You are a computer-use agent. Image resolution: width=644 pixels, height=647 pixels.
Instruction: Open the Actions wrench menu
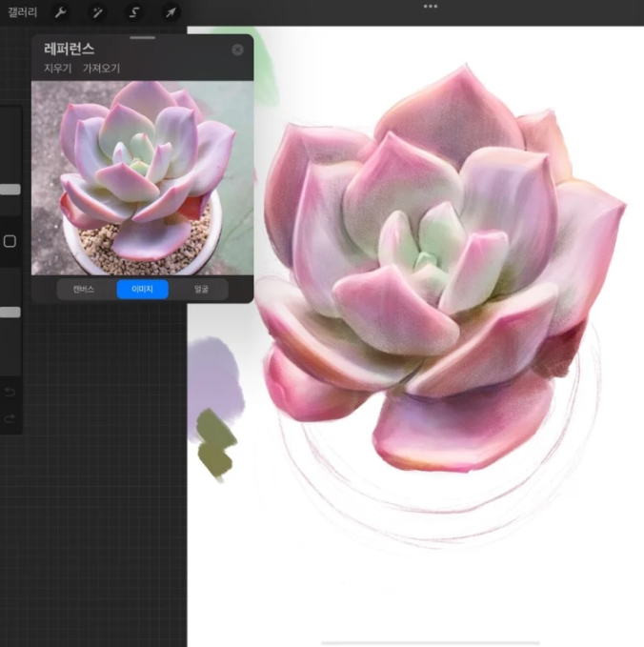point(61,12)
